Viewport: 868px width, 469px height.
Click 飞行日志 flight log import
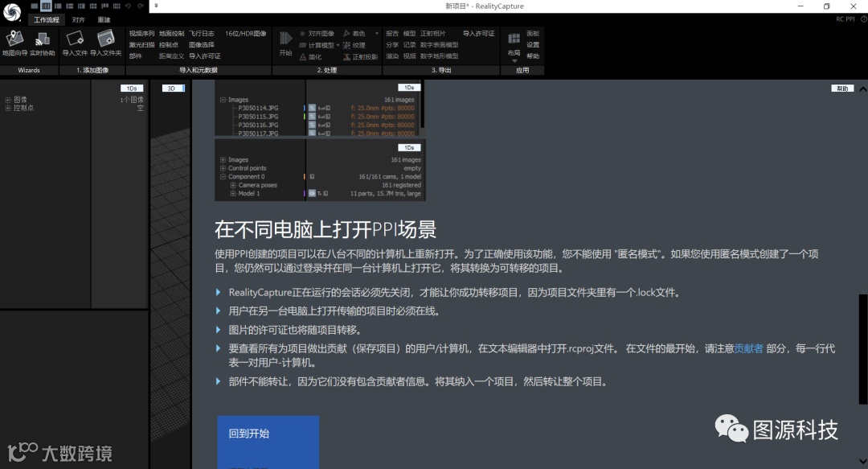(x=202, y=34)
